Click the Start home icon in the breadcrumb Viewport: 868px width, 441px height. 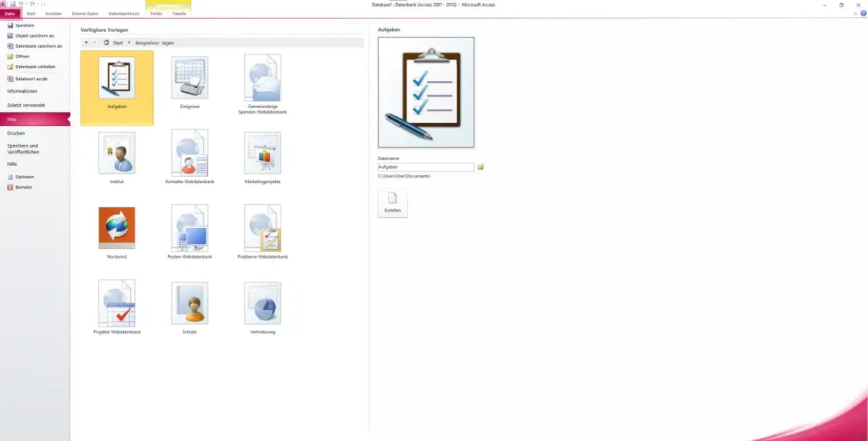[107, 43]
